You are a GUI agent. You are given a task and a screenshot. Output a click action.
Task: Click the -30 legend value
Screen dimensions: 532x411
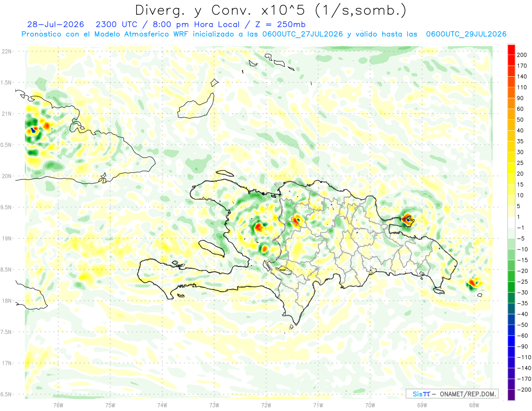(522, 293)
